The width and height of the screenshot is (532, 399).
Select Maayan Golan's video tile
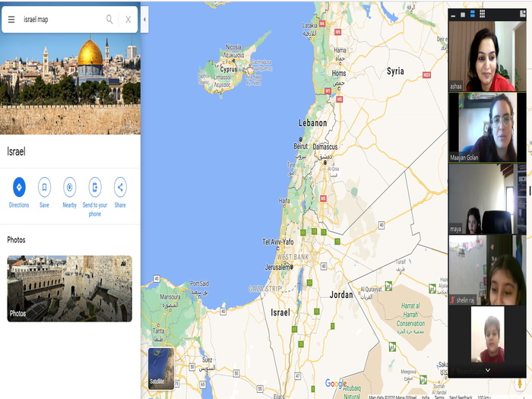pos(487,127)
